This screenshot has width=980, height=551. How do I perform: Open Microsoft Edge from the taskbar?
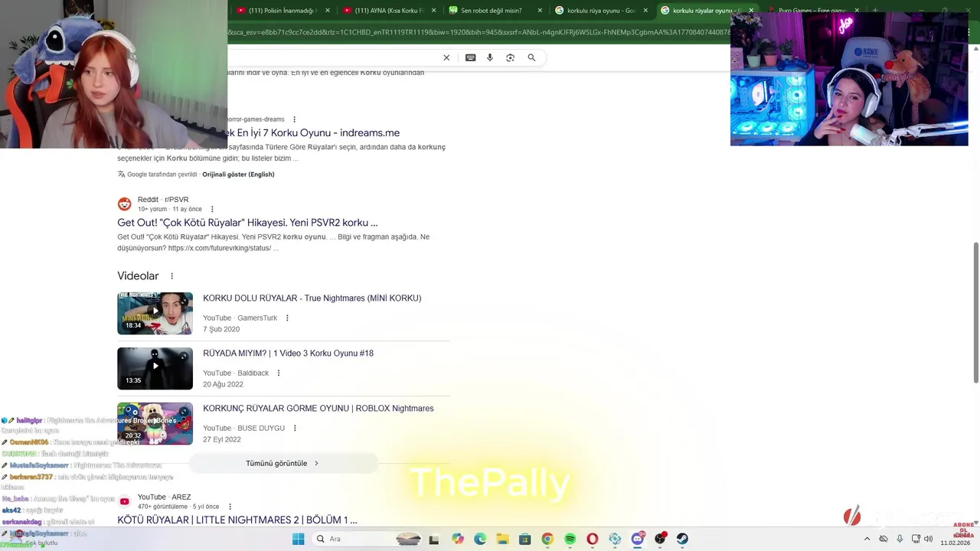pyautogui.click(x=480, y=539)
